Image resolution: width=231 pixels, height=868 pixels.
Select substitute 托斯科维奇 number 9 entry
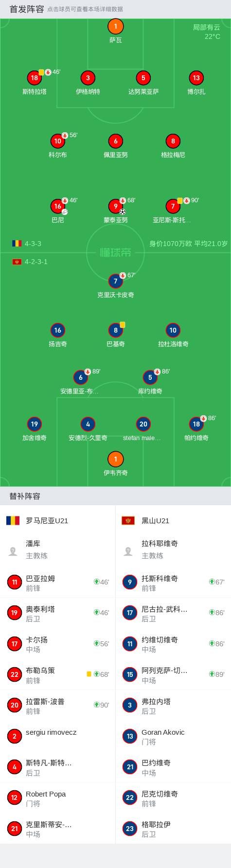(x=173, y=582)
